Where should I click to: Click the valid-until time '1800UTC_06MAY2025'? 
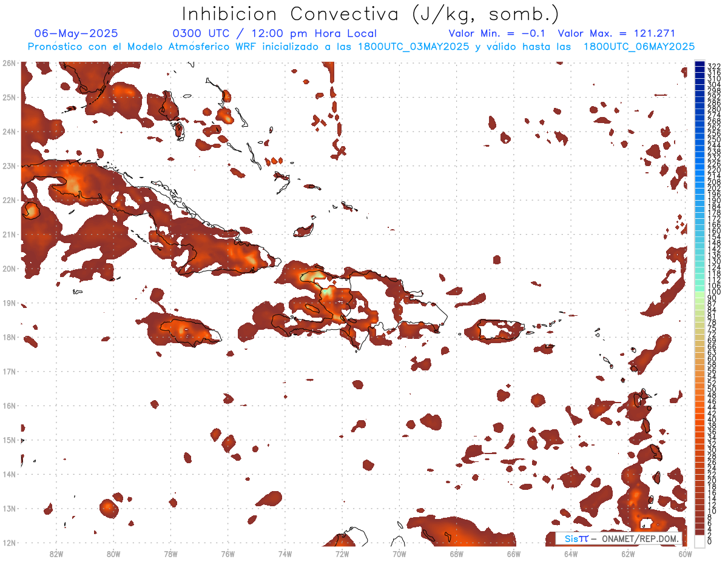639,47
